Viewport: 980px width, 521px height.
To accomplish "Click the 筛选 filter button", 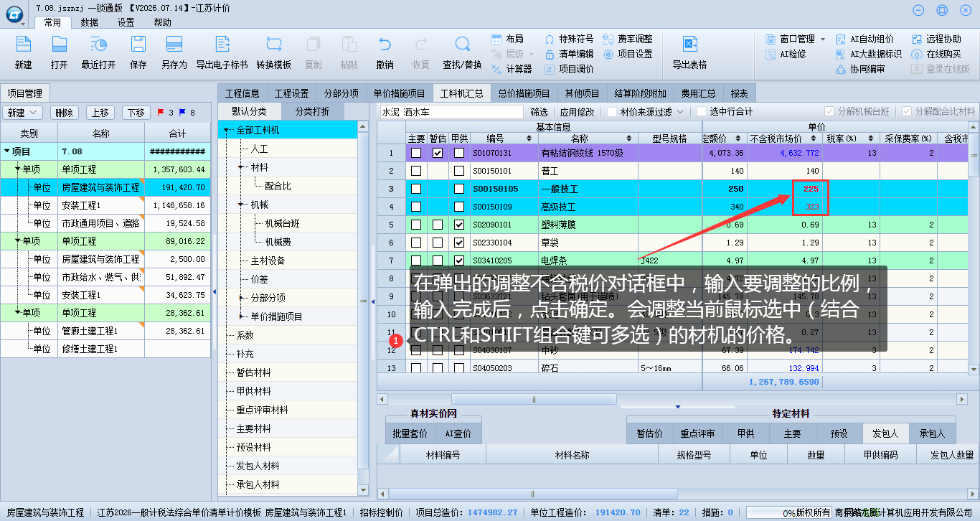I will tap(539, 112).
